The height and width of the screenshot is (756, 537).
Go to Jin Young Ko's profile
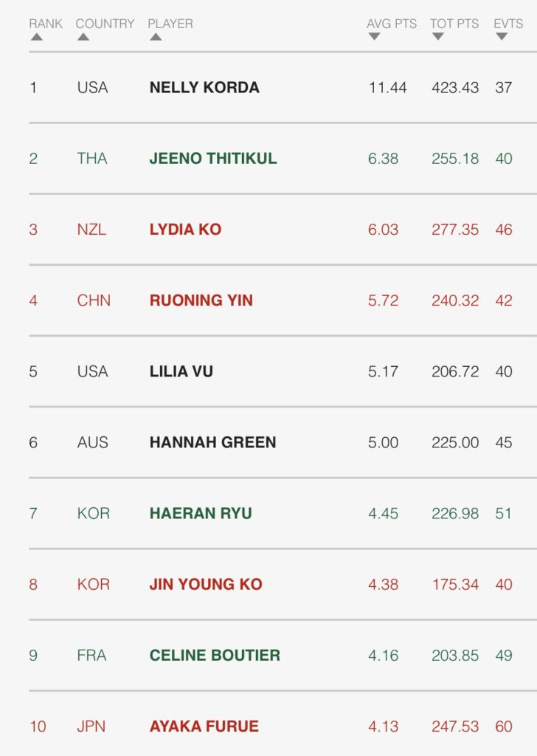[x=206, y=584]
